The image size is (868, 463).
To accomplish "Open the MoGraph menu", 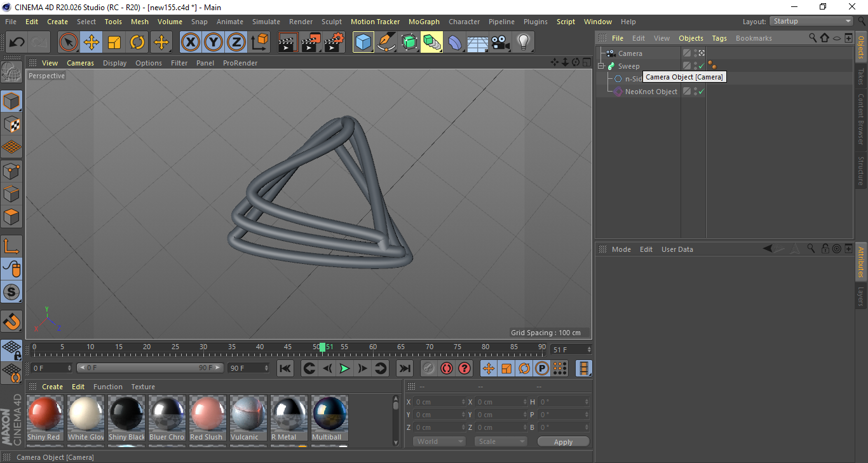I will 424,22.
